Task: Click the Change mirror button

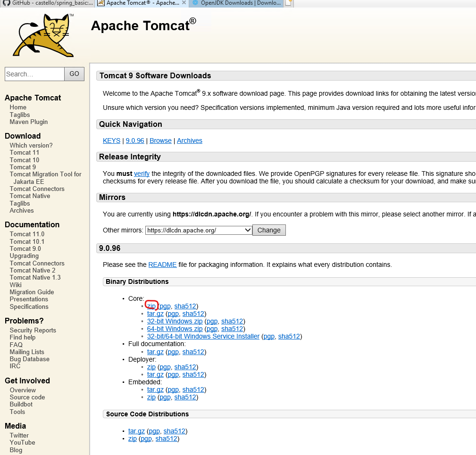Action: [x=269, y=230]
